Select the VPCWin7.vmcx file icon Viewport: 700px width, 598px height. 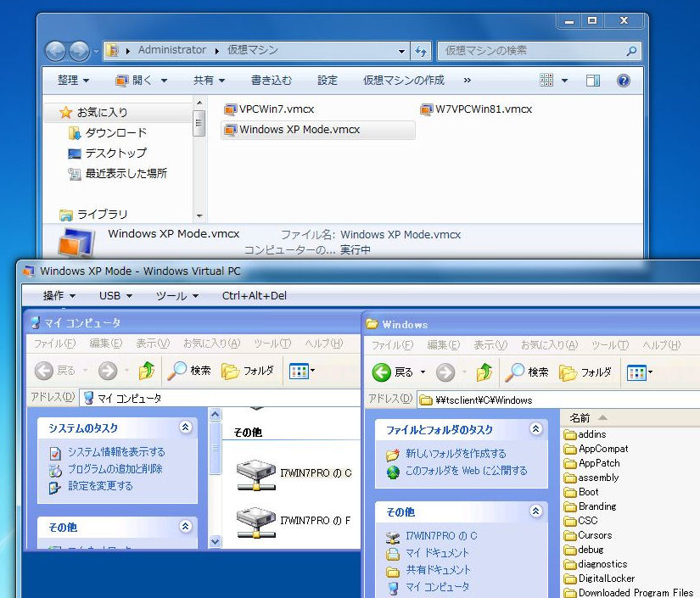click(x=230, y=109)
